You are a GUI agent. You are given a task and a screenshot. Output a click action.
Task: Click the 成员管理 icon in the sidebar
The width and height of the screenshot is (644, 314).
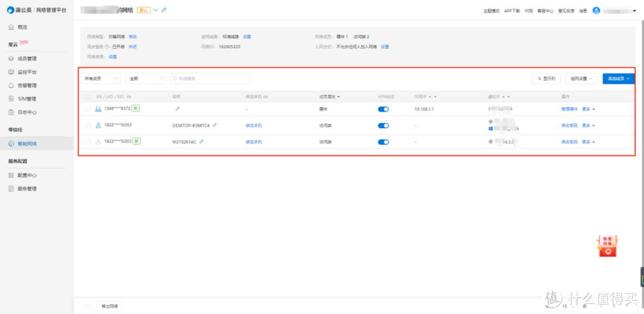pos(11,58)
